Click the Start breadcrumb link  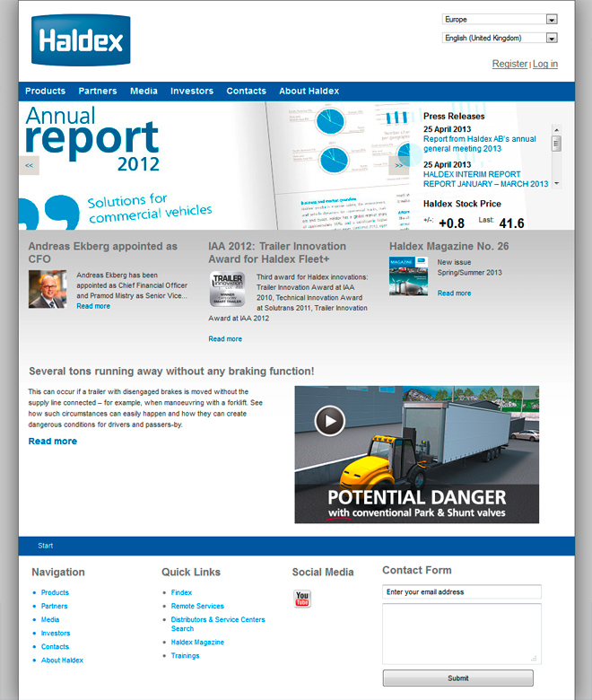click(x=46, y=546)
